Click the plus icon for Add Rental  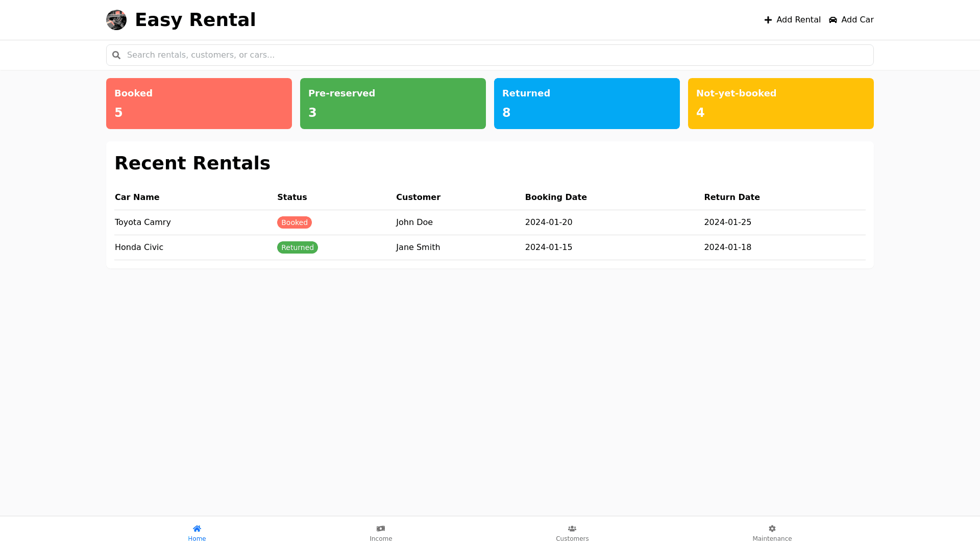click(768, 20)
